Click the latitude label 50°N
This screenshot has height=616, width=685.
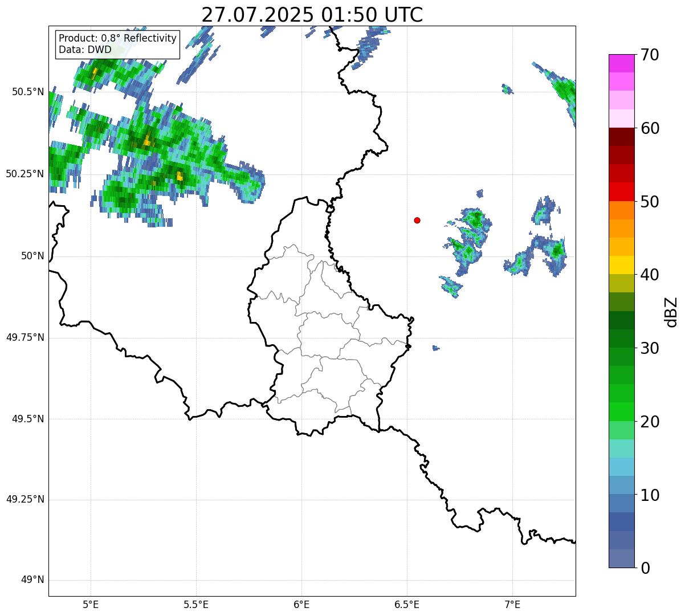(33, 256)
